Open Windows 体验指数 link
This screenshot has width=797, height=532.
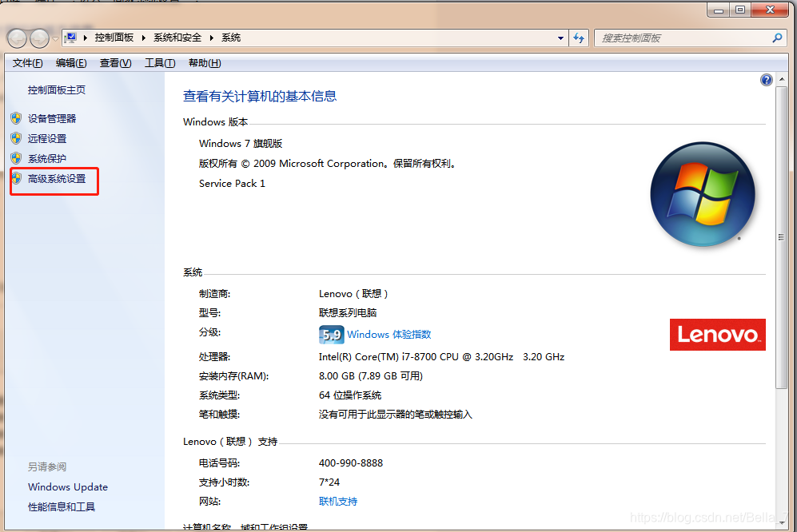coord(389,335)
